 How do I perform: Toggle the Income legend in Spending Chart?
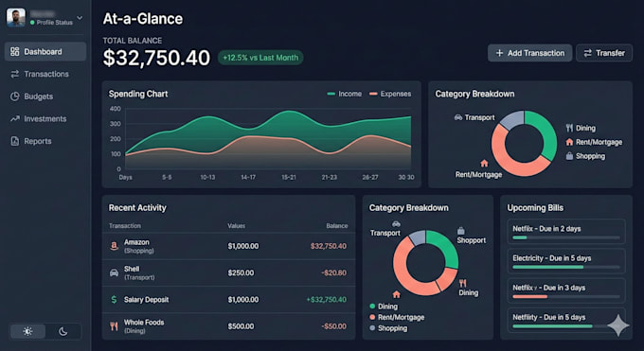tap(344, 94)
